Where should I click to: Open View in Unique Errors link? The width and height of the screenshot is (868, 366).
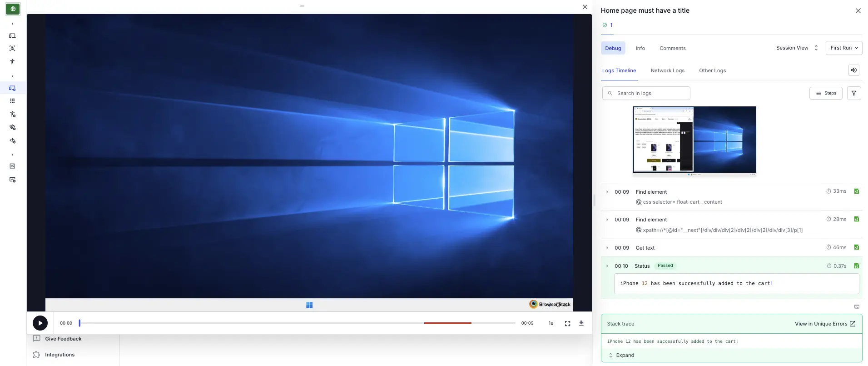825,324
